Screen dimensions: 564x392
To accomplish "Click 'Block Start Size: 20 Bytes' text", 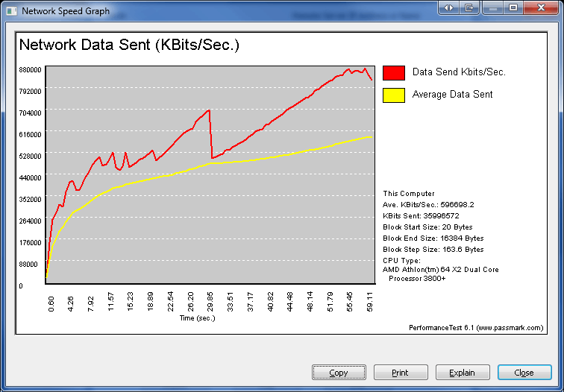I will [427, 227].
